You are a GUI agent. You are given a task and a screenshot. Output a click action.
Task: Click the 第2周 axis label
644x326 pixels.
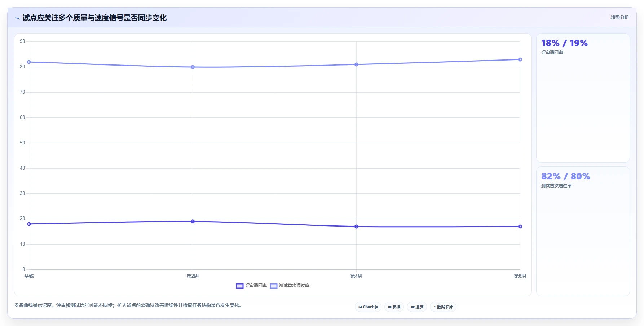pyautogui.click(x=193, y=276)
